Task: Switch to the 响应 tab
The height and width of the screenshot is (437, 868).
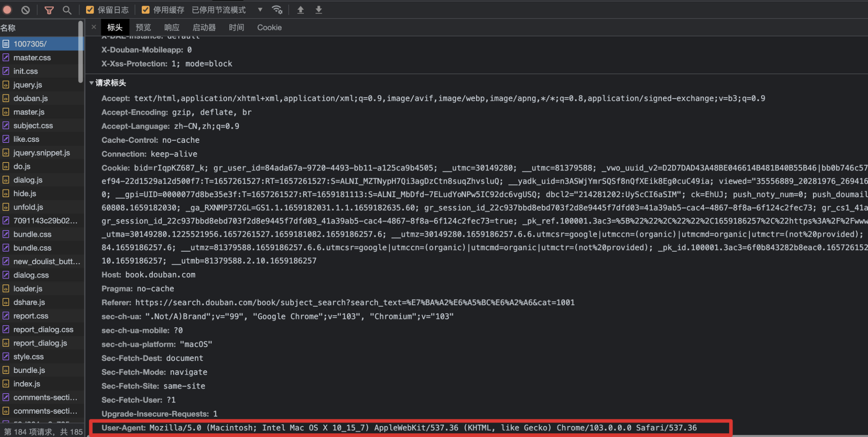Action: click(172, 28)
